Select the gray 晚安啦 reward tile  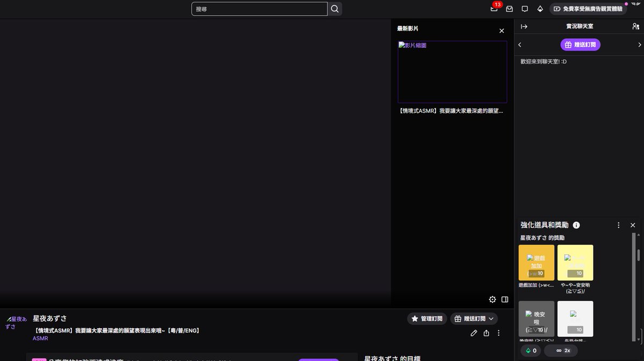click(x=537, y=319)
